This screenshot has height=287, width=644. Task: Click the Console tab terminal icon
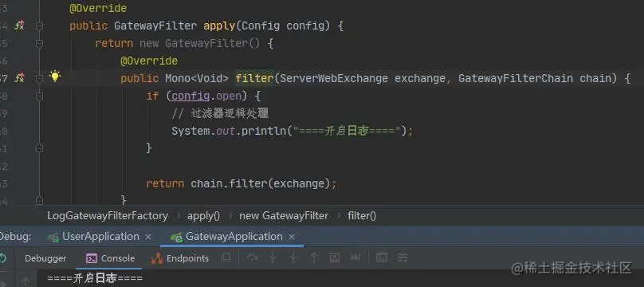tap(91, 258)
